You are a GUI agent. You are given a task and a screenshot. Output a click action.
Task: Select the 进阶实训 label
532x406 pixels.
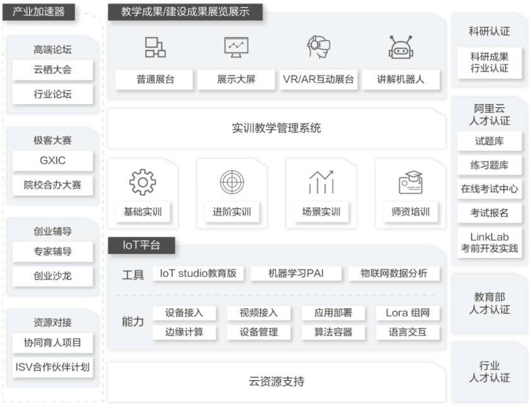232,212
